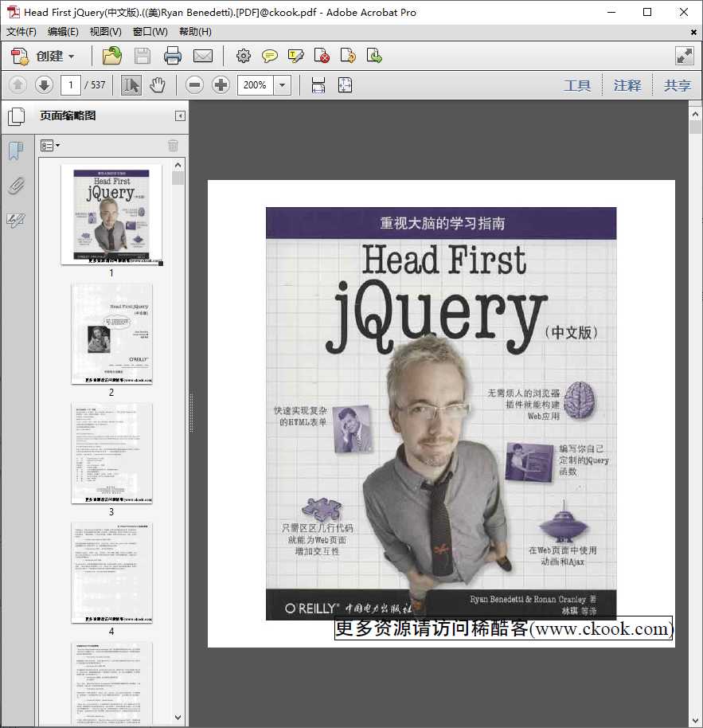Activate the Select text tool
This screenshot has height=728, width=703.
(131, 85)
